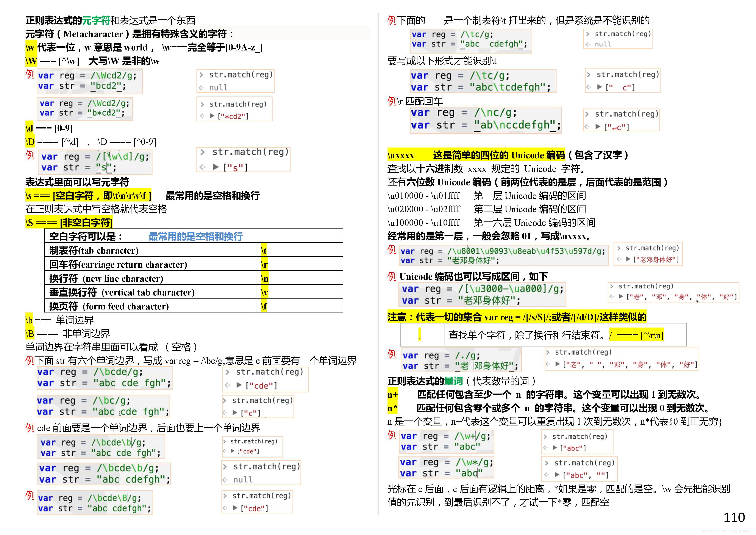Screen dimensions: 756x535
Task: Expand the single-item ["abc"] result triangle
Action: point(555,448)
